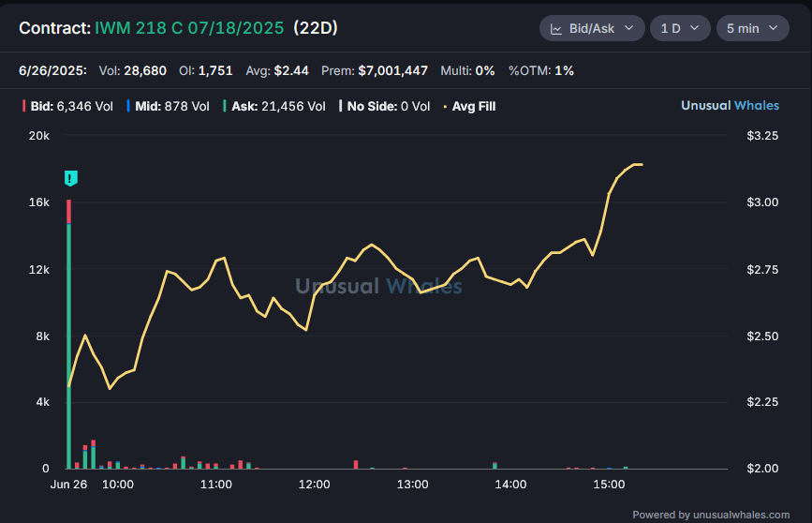Click the %OTM: 1% value
The image size is (812, 523).
click(x=541, y=70)
